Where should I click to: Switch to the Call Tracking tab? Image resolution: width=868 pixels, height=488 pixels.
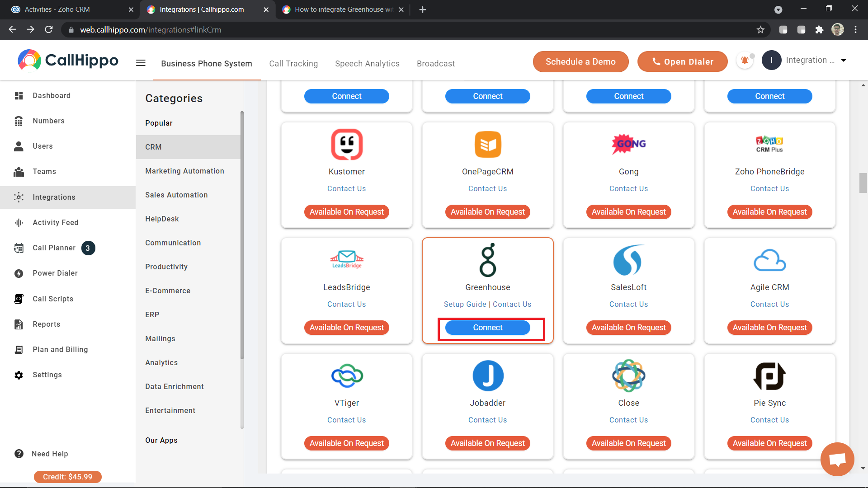tap(293, 64)
